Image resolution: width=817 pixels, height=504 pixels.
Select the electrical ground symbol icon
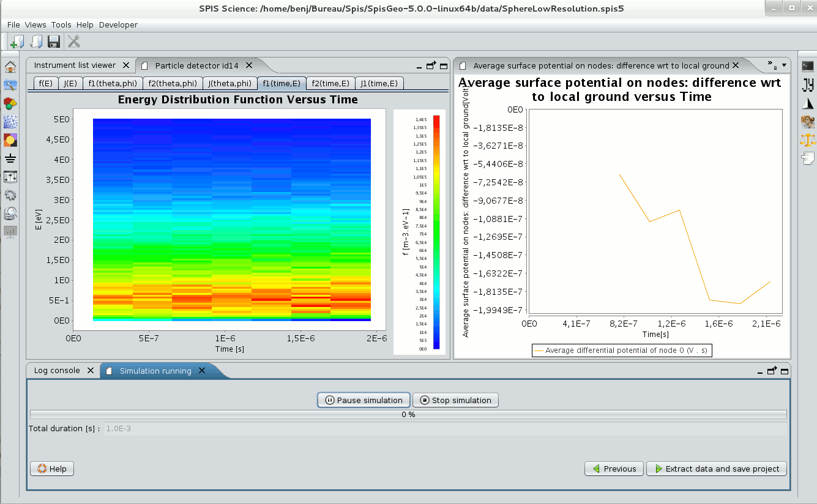10,158
